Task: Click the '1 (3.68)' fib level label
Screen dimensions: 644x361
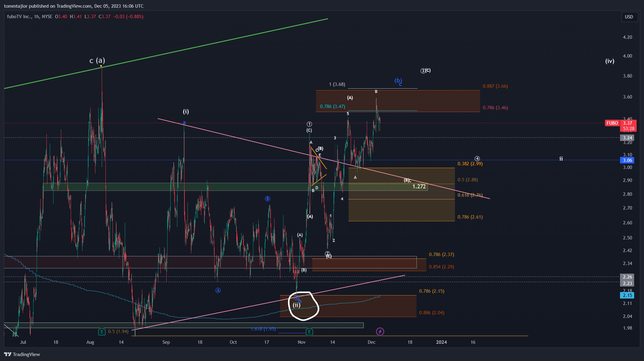Action: (337, 84)
